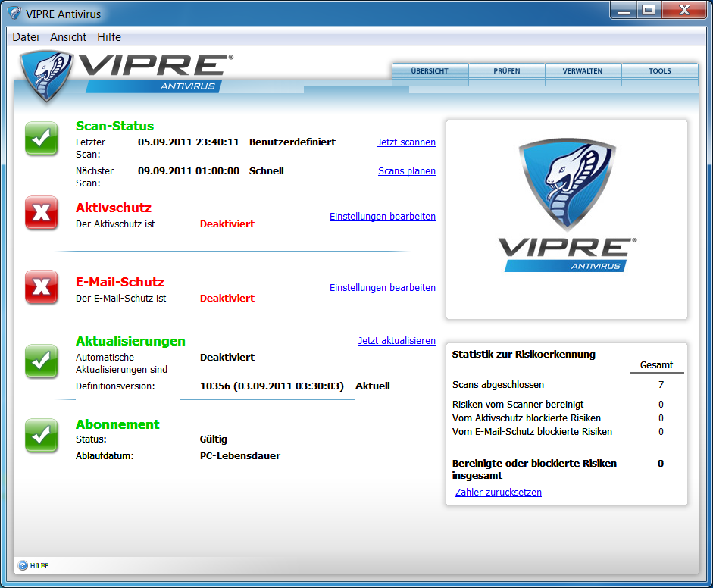
Task: Click the Aktuell status text
Action: pos(373,386)
